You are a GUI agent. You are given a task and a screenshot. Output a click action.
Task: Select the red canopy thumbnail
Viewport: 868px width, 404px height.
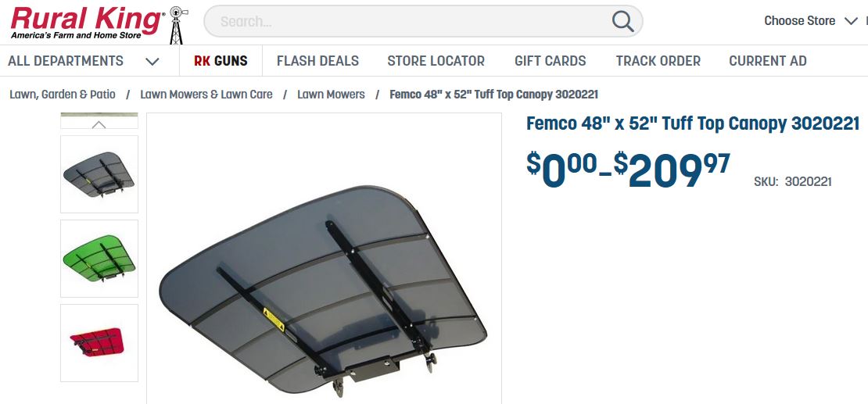pyautogui.click(x=99, y=342)
